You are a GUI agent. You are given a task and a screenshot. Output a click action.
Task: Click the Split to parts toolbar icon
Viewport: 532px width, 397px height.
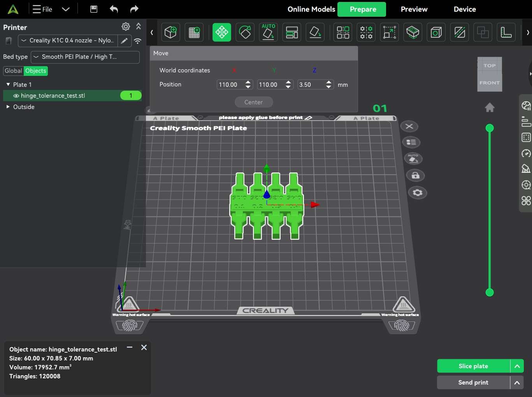point(366,32)
